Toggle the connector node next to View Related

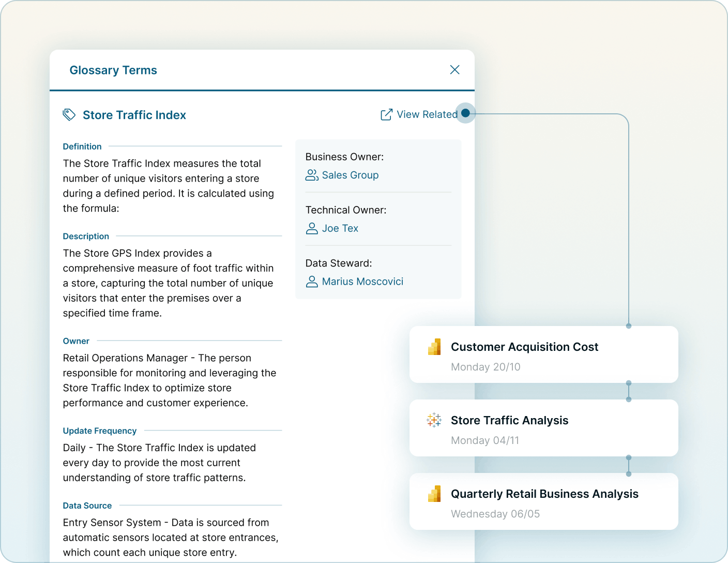[465, 113]
